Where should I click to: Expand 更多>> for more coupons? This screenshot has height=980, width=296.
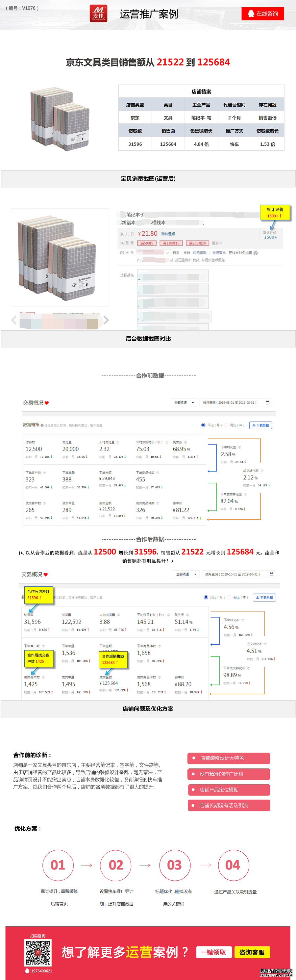coord(217,243)
